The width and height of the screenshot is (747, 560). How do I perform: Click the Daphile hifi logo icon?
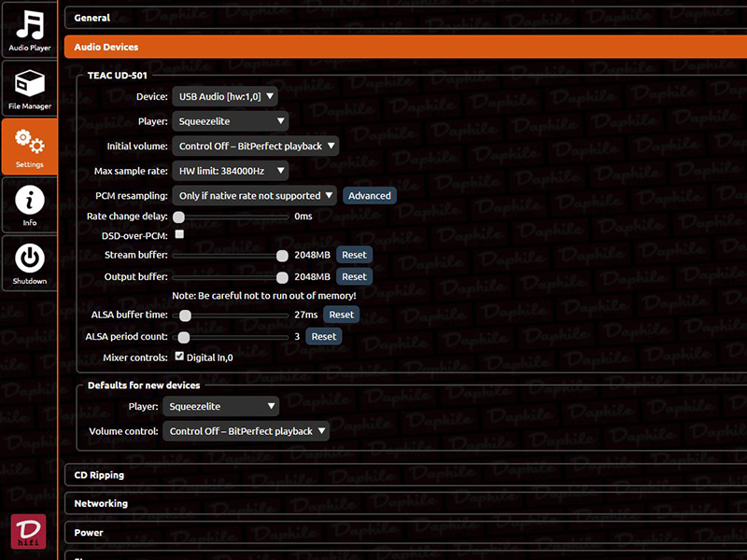point(28,531)
